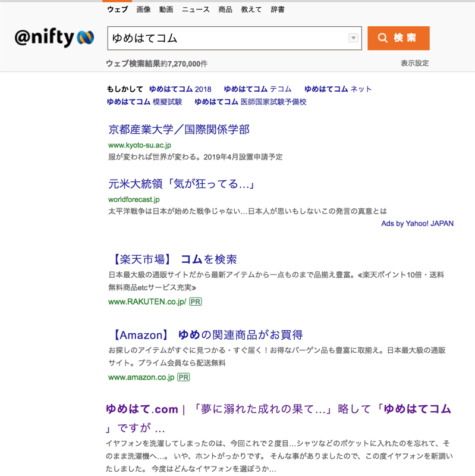Go to the 教えて tab

pos(251,10)
